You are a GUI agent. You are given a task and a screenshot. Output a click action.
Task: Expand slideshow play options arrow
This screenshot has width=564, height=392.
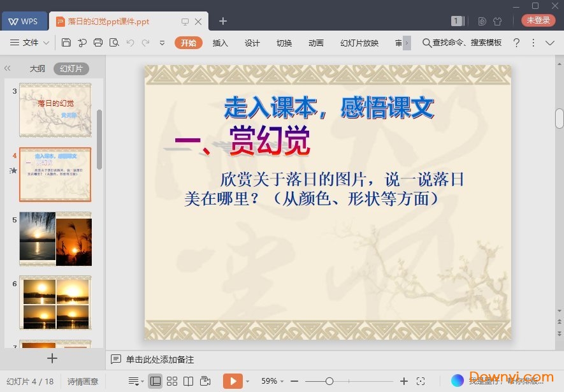pyautogui.click(x=247, y=382)
